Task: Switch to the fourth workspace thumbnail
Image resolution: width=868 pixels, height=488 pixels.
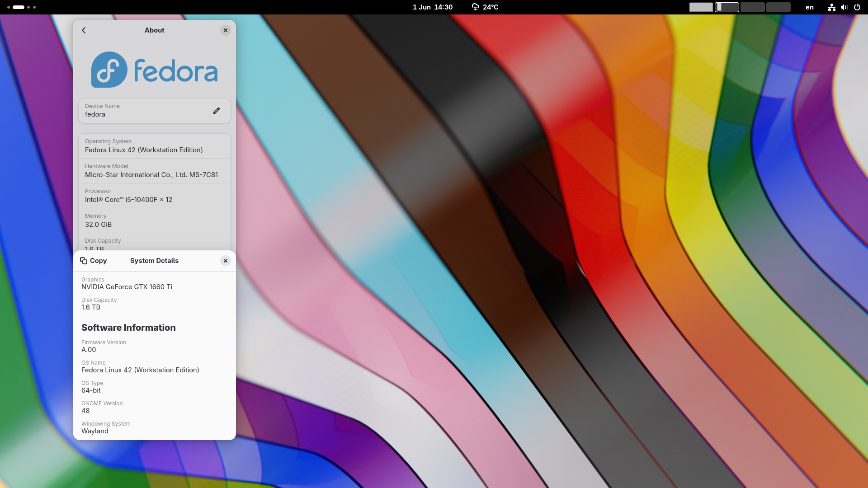Action: coord(778,7)
